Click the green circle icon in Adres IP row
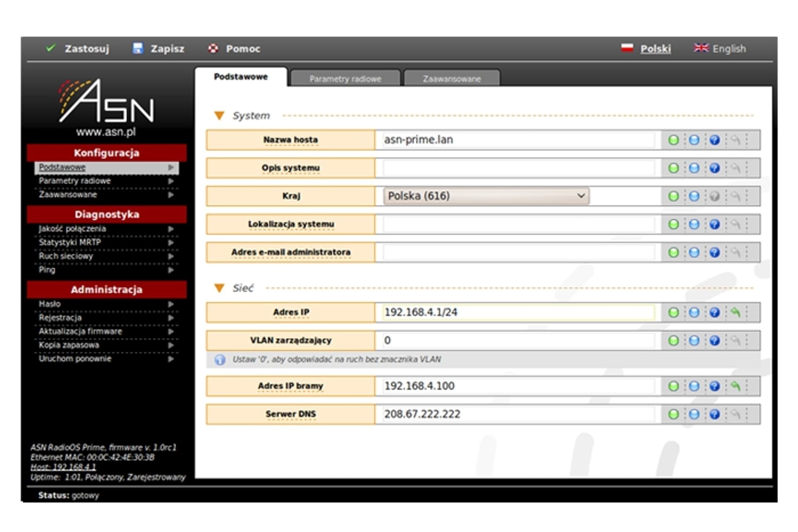 coord(673,312)
